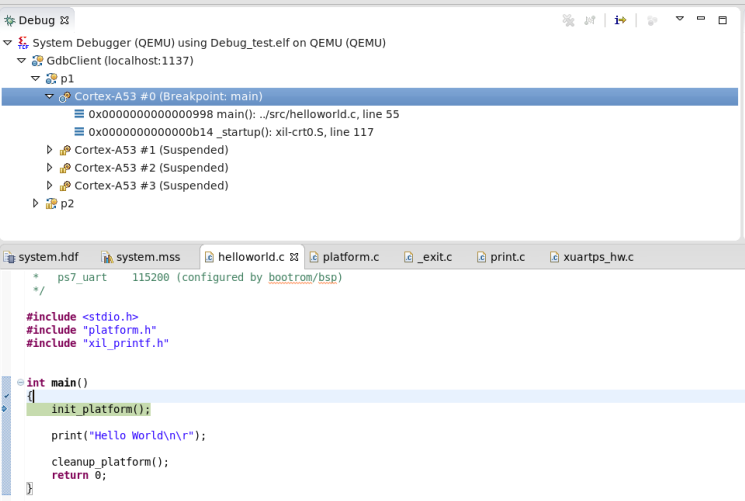Collapse the main() function fold marker
Screen dimensions: 745x501
20,382
